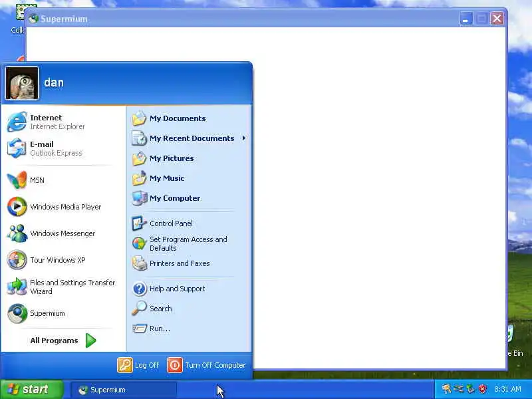The height and width of the screenshot is (399, 532).
Task: Open the MSN butterfly icon
Action: click(x=17, y=180)
